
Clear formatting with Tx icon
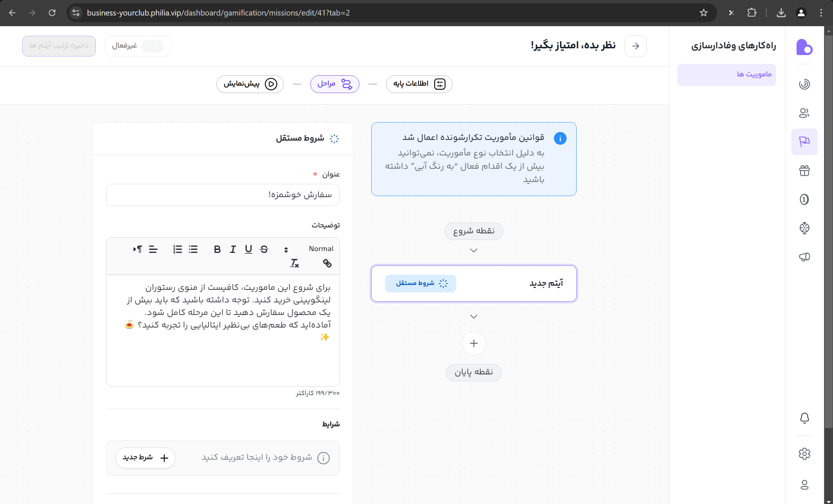point(294,263)
